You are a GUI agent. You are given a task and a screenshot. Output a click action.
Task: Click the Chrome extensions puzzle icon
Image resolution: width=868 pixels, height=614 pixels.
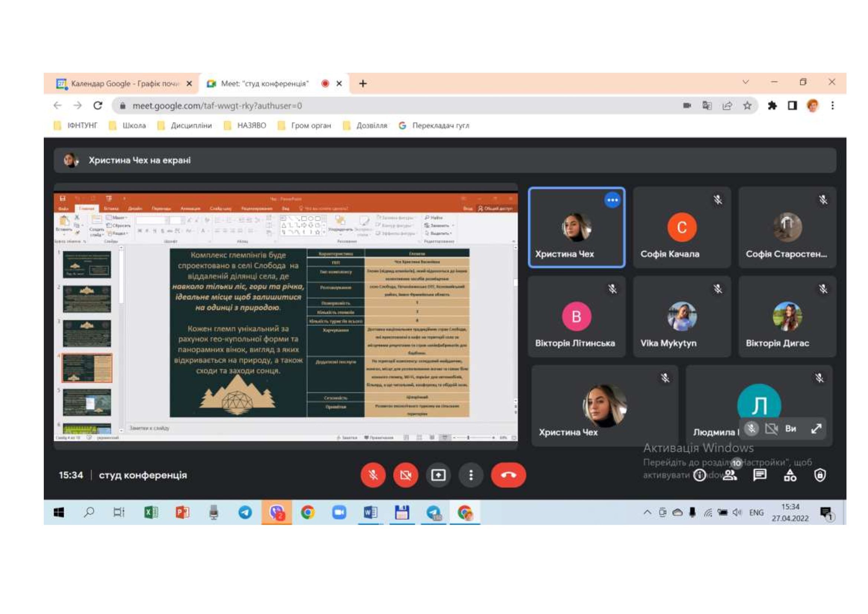click(x=772, y=105)
